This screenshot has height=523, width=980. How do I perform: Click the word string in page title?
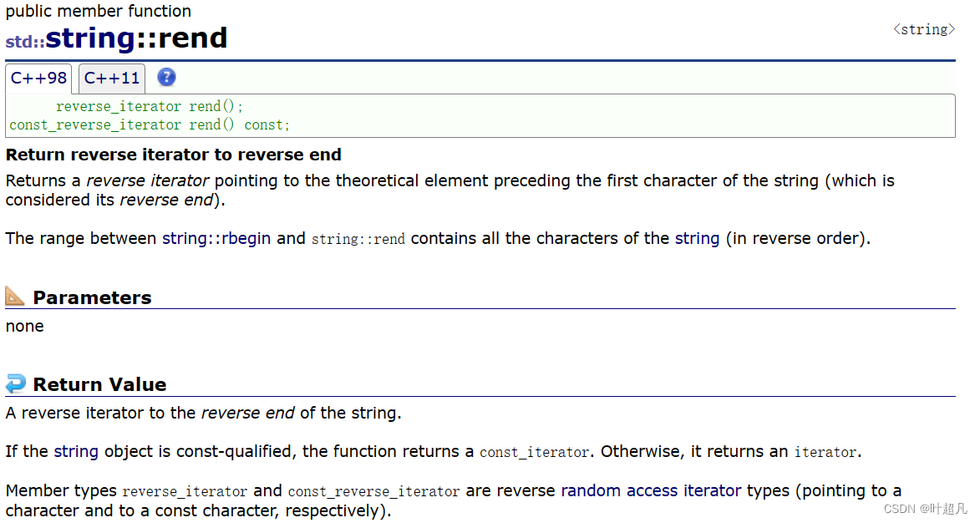(90, 38)
